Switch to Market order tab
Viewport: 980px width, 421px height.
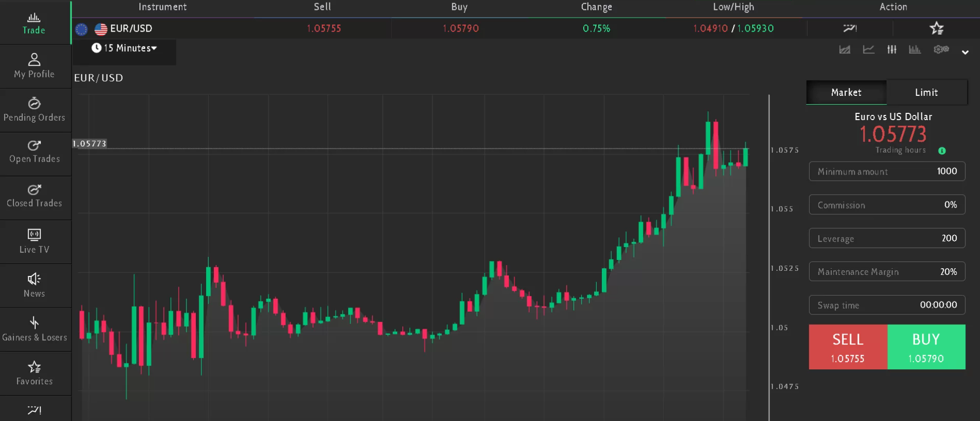(x=846, y=92)
